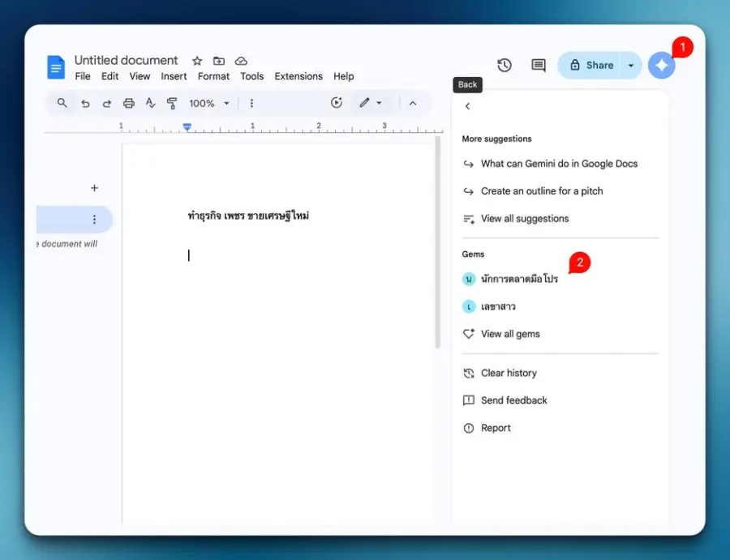Click the search magnifier in toolbar

point(62,103)
